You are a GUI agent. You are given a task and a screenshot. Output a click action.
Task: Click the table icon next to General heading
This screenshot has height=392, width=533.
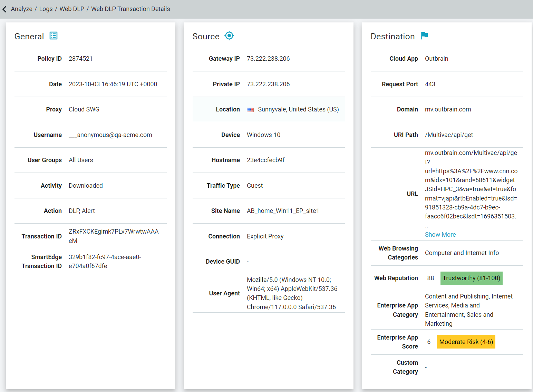(53, 36)
